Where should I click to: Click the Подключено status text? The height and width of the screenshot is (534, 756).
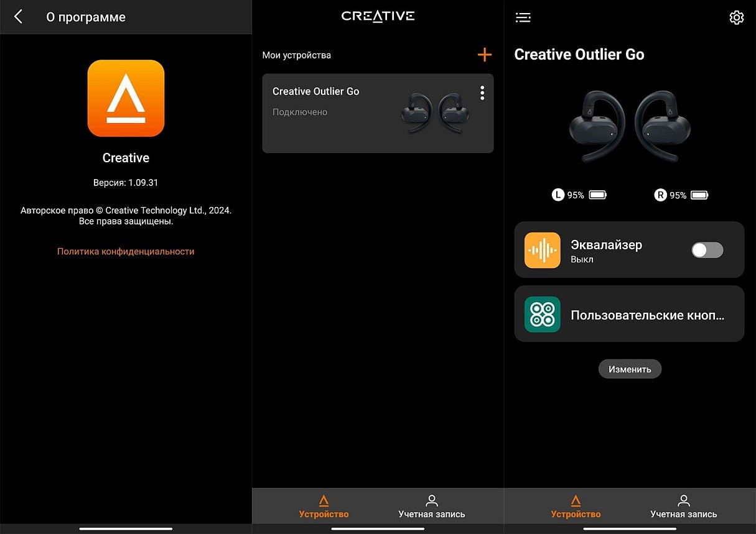(300, 113)
